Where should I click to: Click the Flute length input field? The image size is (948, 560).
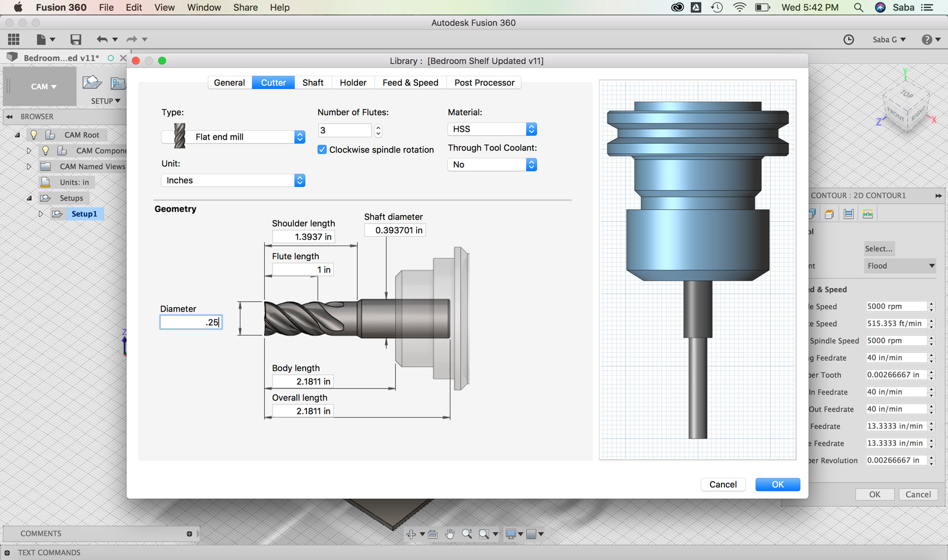[x=302, y=269]
